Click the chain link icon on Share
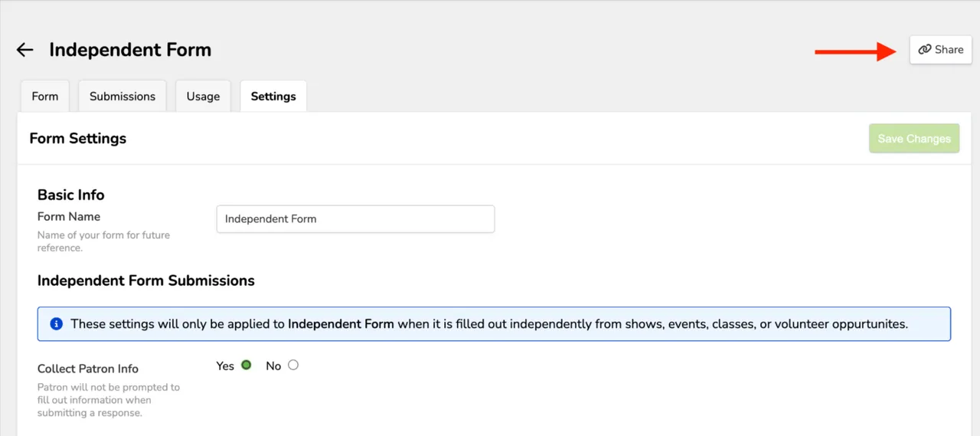 click(925, 50)
